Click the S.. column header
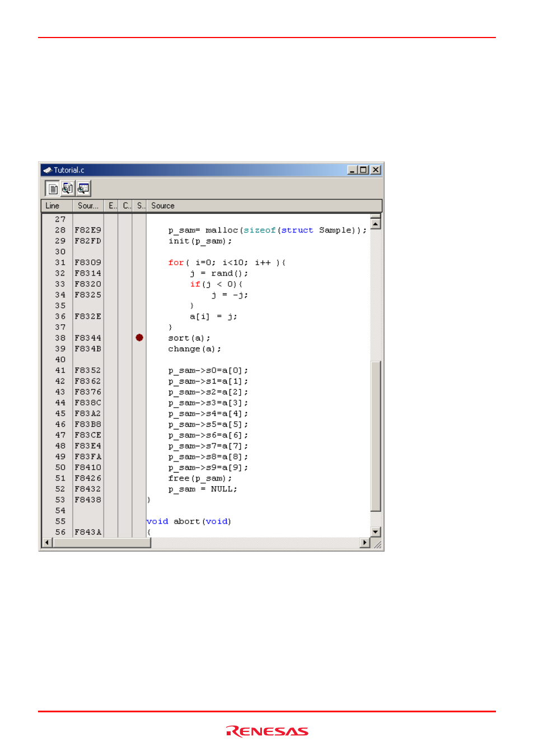The width and height of the screenshot is (534, 756). (139, 206)
